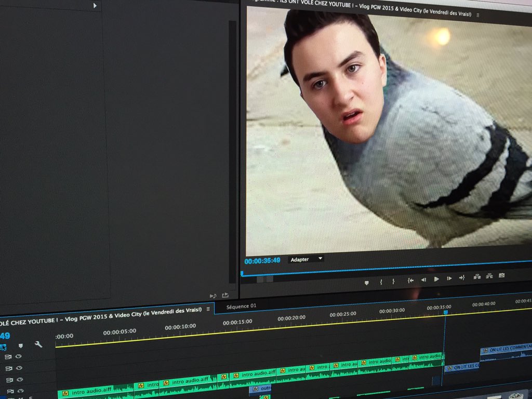Click ruler at 00:00:10:00
Image resolution: width=532 pixels, height=399 pixels.
coord(180,327)
